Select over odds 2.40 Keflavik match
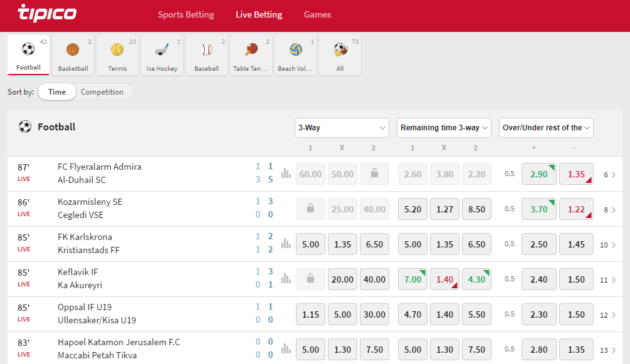The width and height of the screenshot is (630, 364). [x=539, y=279]
